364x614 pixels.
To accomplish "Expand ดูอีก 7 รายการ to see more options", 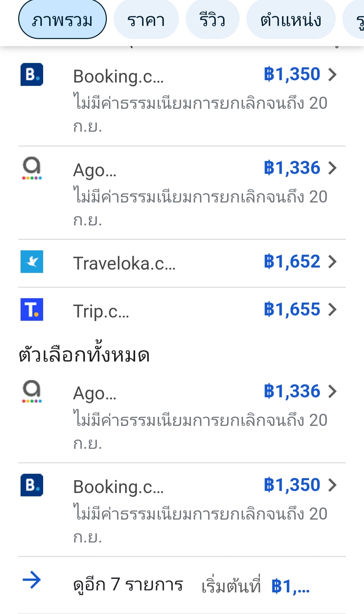I will 128,584.
